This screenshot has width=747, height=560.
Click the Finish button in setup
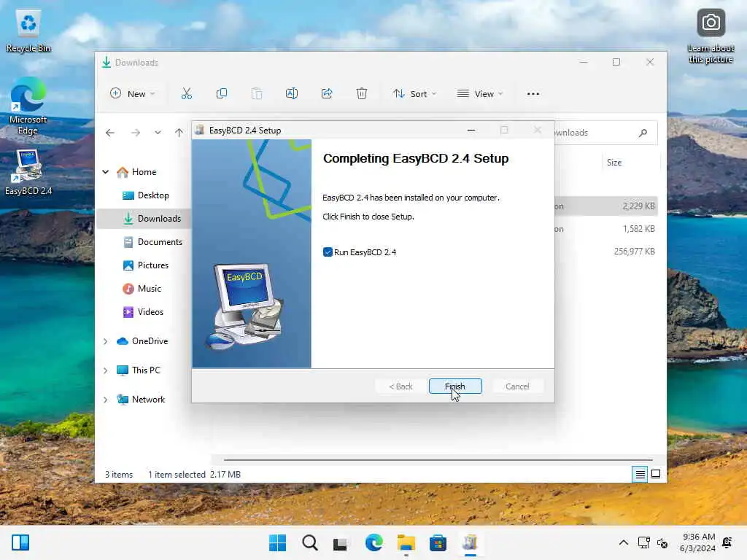[x=455, y=386]
